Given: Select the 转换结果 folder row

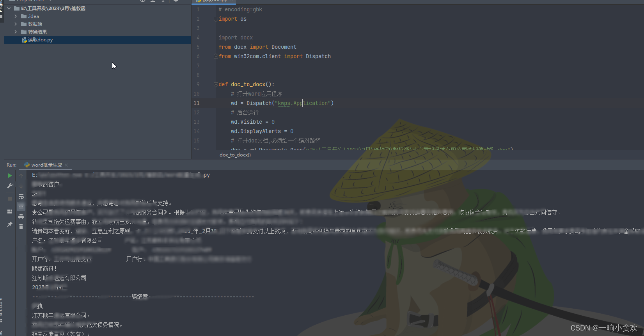Looking at the screenshot, I should pyautogui.click(x=98, y=32).
